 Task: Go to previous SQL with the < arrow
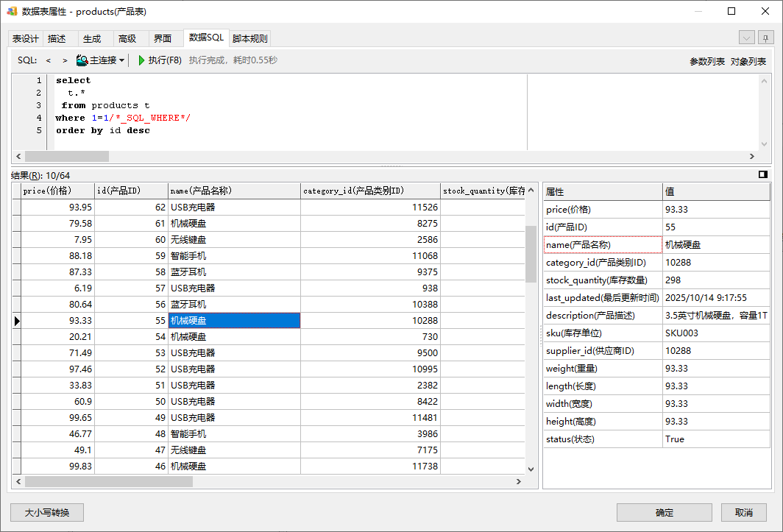pyautogui.click(x=49, y=60)
